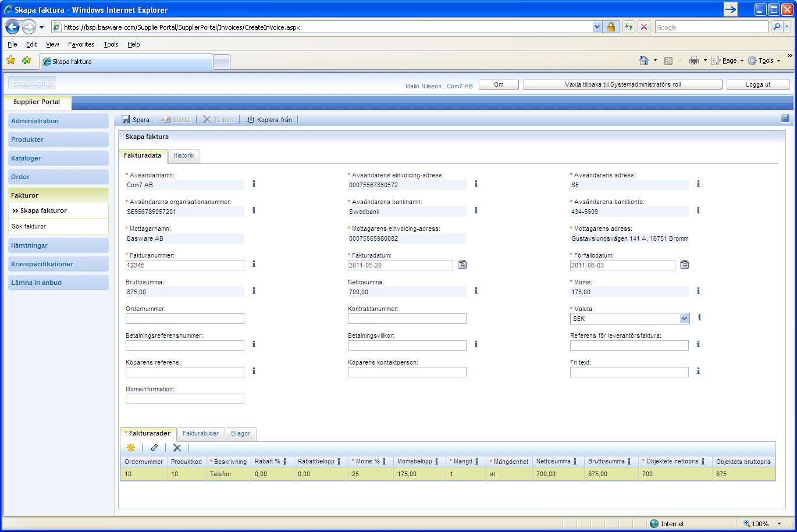The image size is (797, 532).
Task: Open the Favorites menu
Action: click(x=81, y=44)
